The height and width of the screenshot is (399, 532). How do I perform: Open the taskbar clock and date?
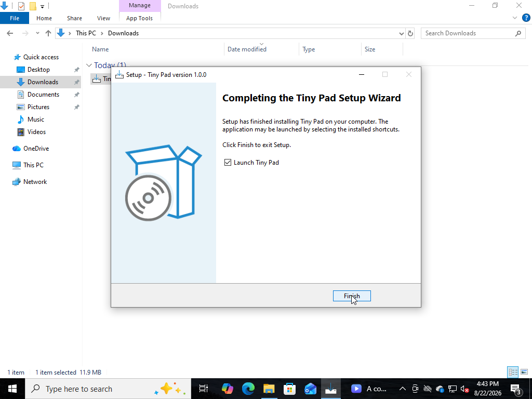(x=487, y=389)
